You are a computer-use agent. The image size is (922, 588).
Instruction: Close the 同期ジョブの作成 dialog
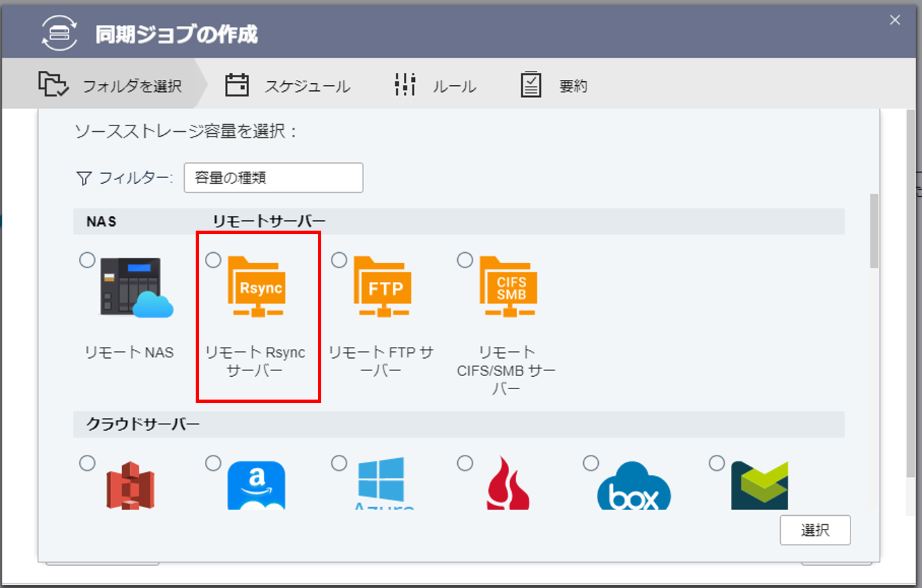pyautogui.click(x=895, y=20)
